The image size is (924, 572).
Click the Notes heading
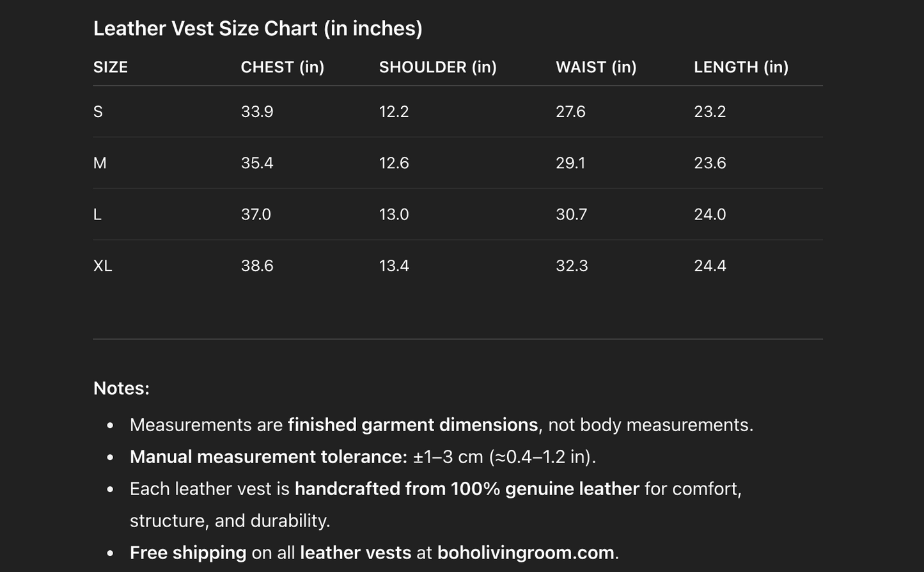pyautogui.click(x=121, y=388)
